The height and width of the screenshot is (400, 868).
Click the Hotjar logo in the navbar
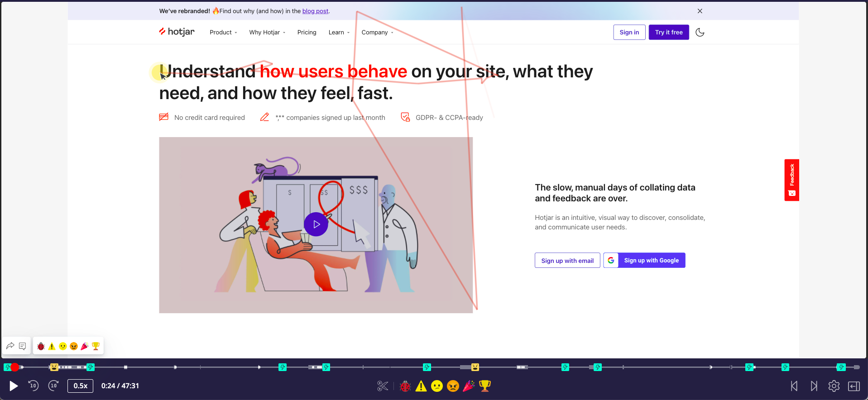(177, 32)
